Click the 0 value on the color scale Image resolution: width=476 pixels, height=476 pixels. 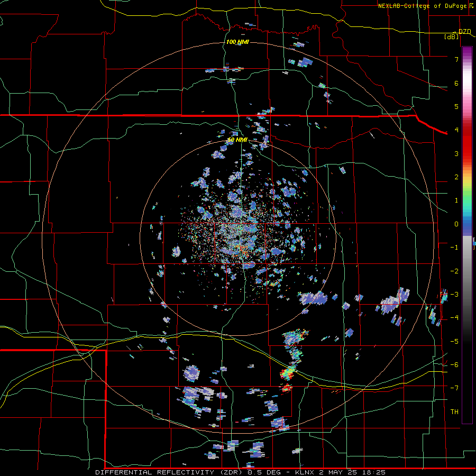click(x=456, y=224)
